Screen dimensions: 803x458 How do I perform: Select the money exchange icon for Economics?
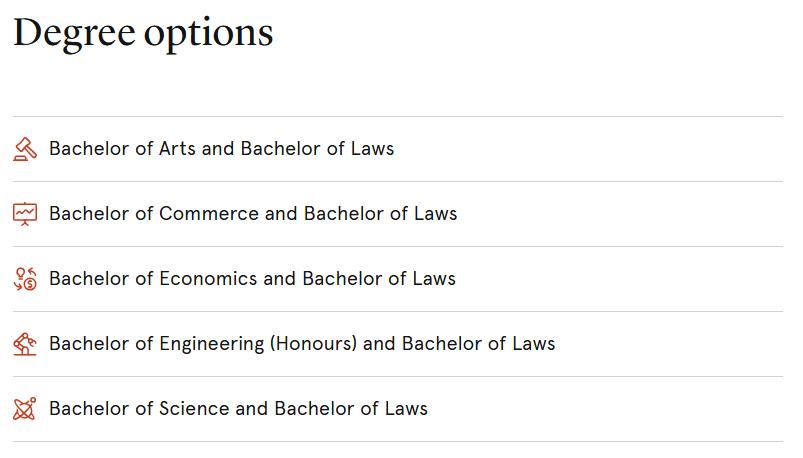[x=25, y=279]
